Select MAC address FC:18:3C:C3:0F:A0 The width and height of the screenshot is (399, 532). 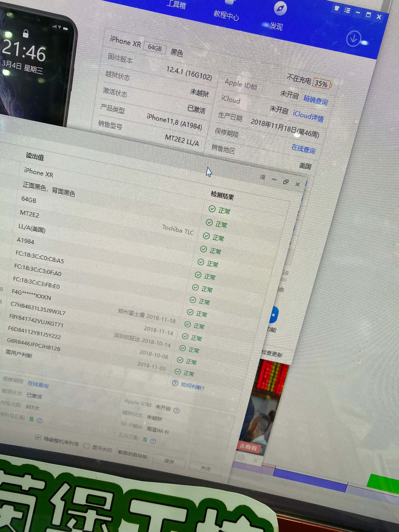(38, 270)
